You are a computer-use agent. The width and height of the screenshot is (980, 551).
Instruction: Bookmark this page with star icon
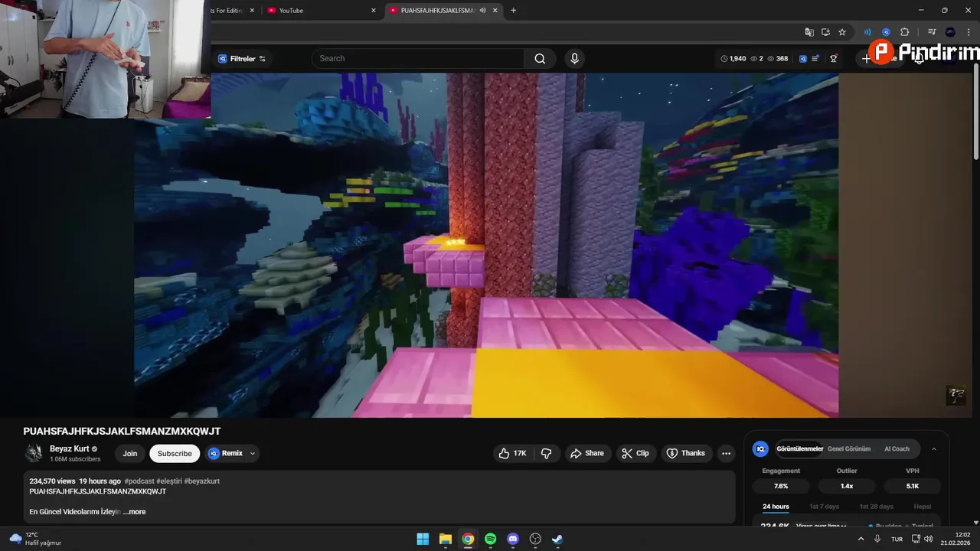[842, 32]
